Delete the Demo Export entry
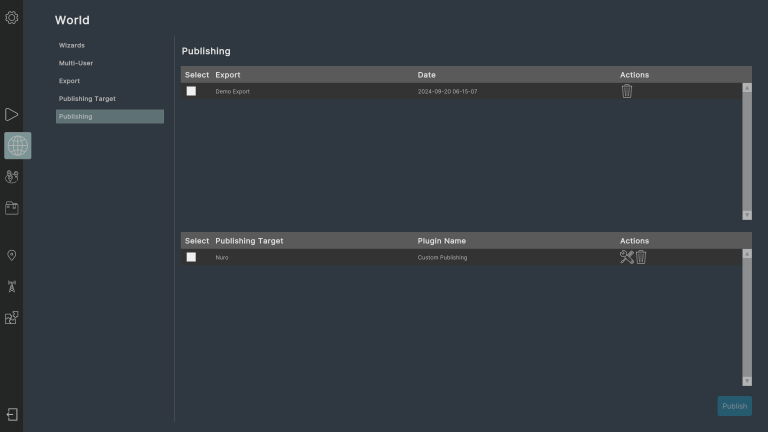 point(627,91)
